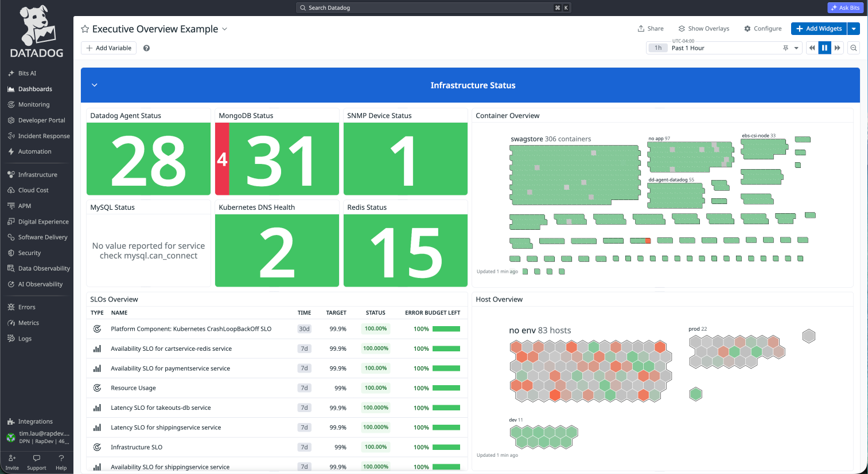Open the APM menu item

24,206
